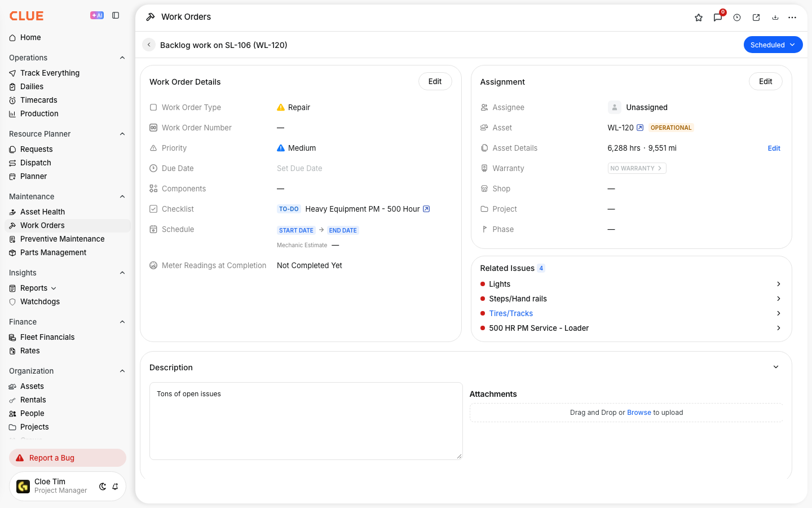Click the blue Edit link for Asset Details

point(774,148)
